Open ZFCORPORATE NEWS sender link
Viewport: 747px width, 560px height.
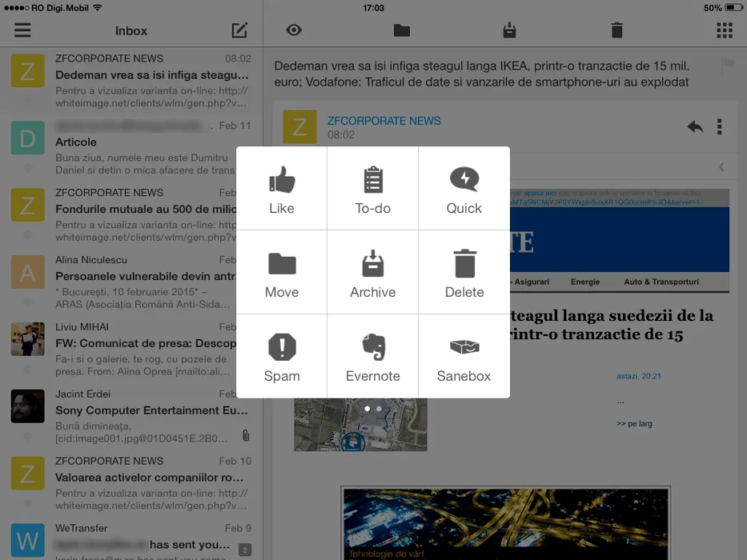pos(384,121)
